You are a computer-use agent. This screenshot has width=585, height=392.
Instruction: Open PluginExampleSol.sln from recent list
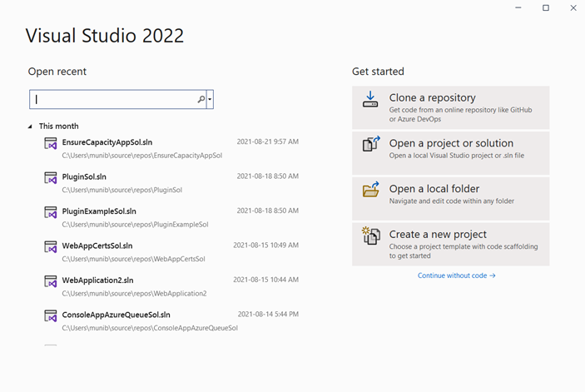[x=99, y=211]
